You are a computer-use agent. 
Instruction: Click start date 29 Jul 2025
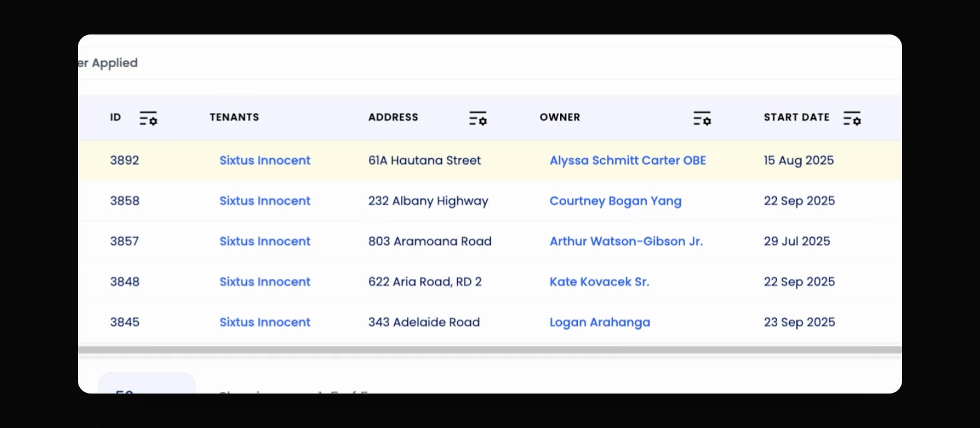(797, 241)
